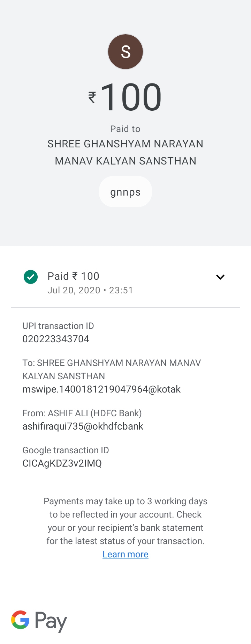Click the rupee symbol beside 100
The width and height of the screenshot is (251, 644).
pyautogui.click(x=92, y=97)
